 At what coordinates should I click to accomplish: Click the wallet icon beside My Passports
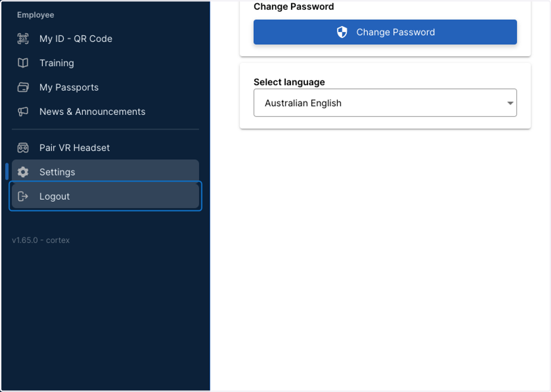pyautogui.click(x=23, y=87)
